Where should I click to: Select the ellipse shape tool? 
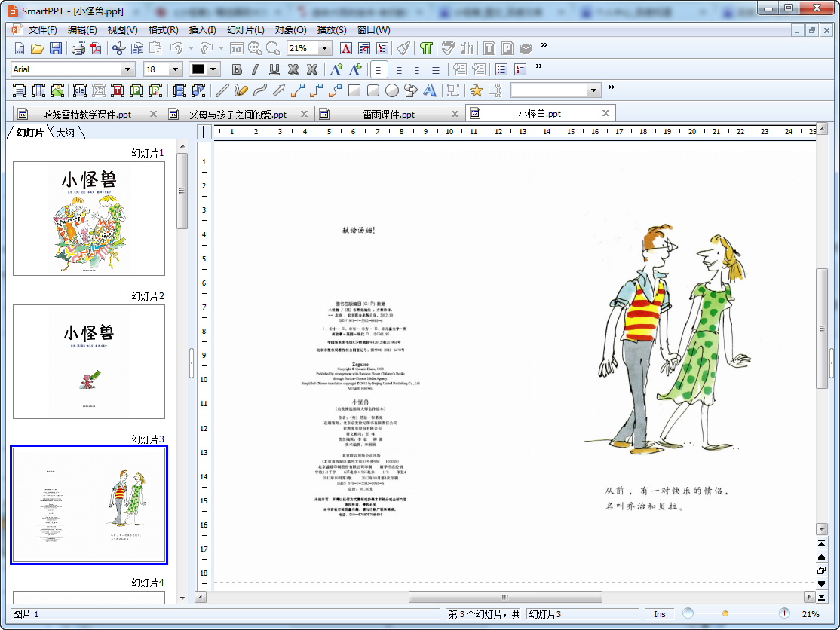coord(392,90)
